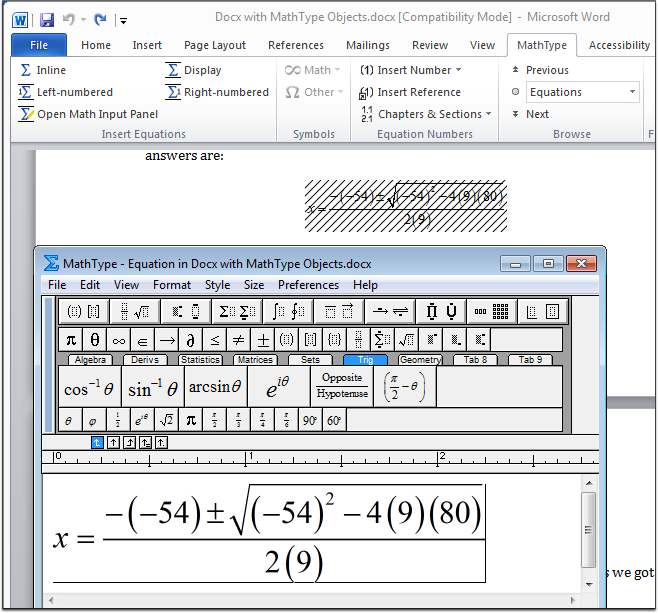Viewport: 658px width, 613px height.
Task: Open Math Input Panel
Action: pyautogui.click(x=88, y=114)
